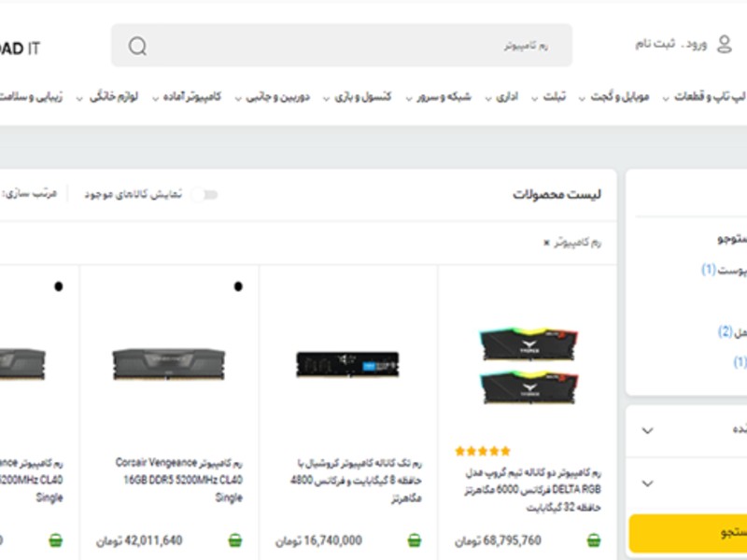The image size is (747, 560).
Task: Expand the 'لوازم خانگی' dropdown arrow
Action: [79, 98]
